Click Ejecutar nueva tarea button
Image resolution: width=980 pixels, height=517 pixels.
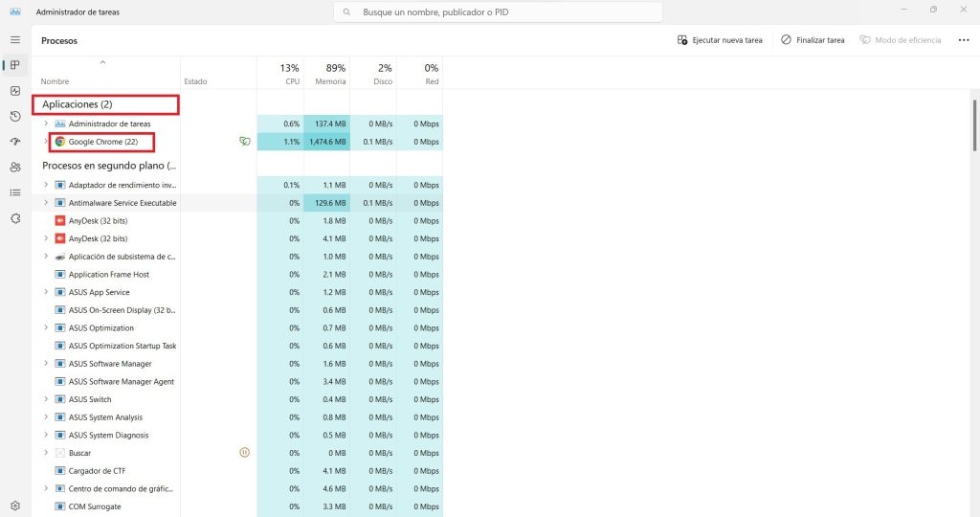(720, 40)
